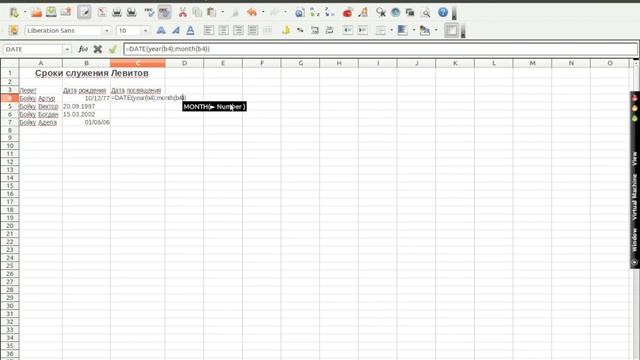
Task: Insert a hyperlink
Action: pos(300,13)
